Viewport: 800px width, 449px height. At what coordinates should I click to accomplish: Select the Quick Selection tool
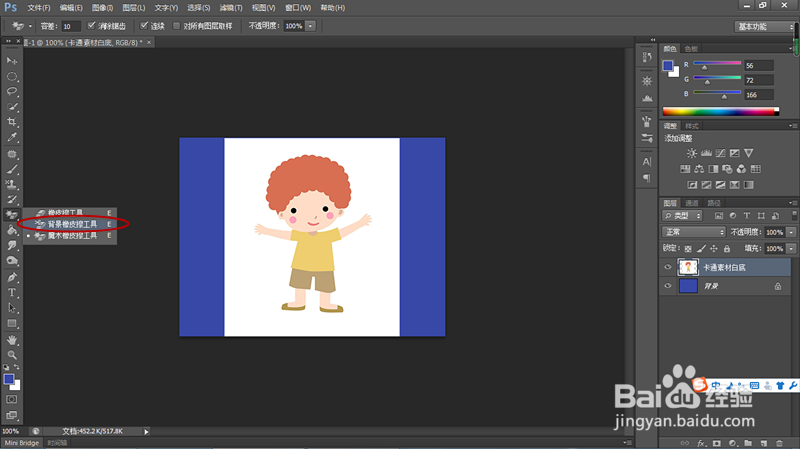[12, 107]
